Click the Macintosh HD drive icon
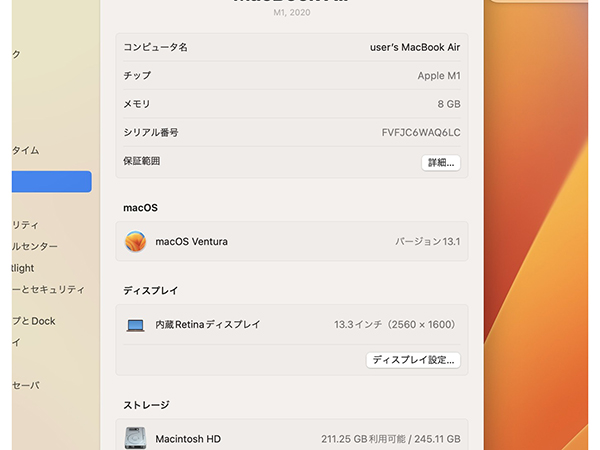Image resolution: width=600 pixels, height=450 pixels. pyautogui.click(x=135, y=439)
